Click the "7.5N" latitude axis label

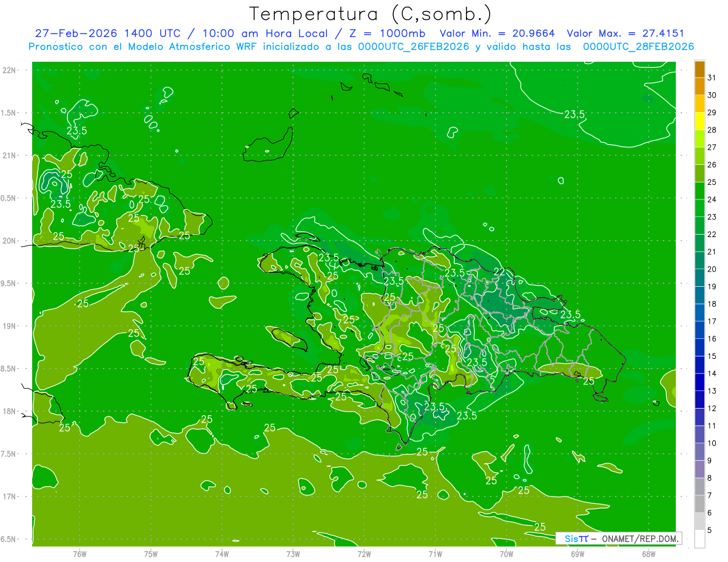[x=8, y=454]
